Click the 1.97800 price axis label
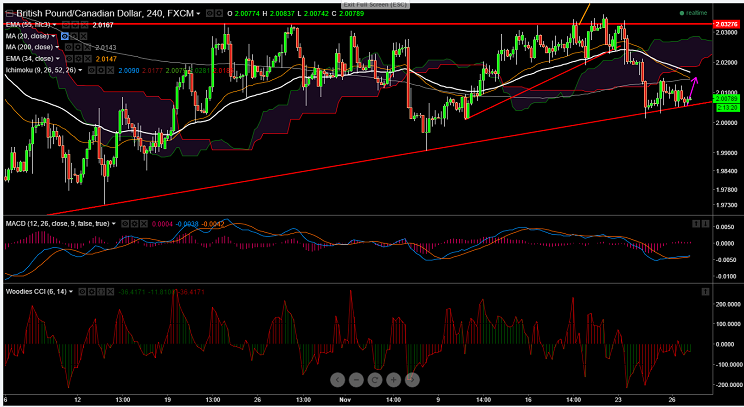Viewport: 744px width, 407px height. 725,190
